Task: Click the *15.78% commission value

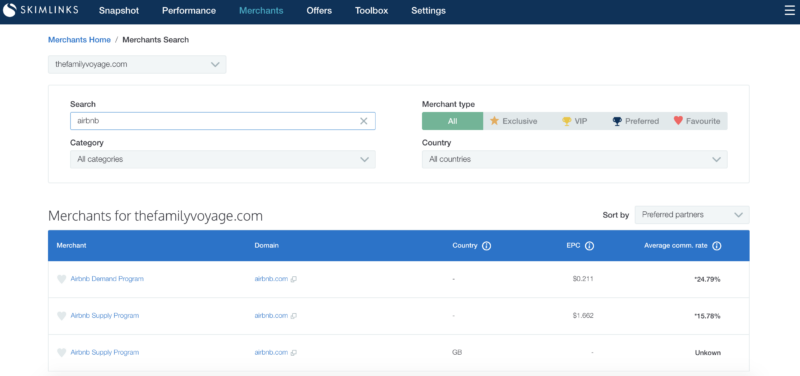Action: point(707,316)
